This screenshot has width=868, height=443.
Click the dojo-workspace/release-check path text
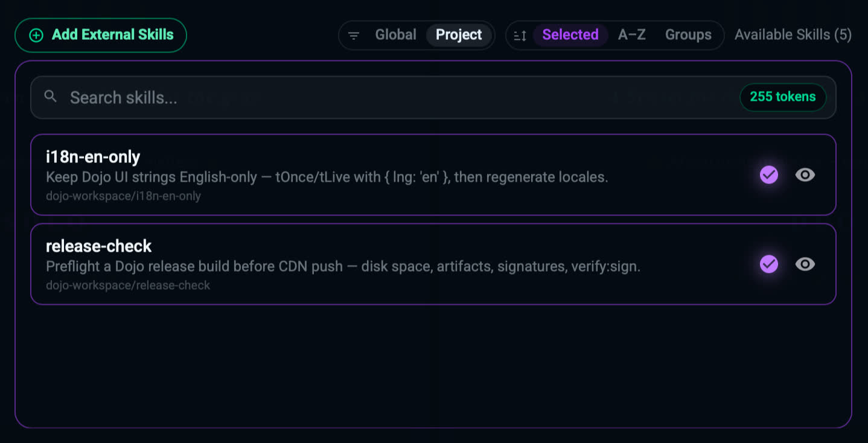[x=128, y=285]
